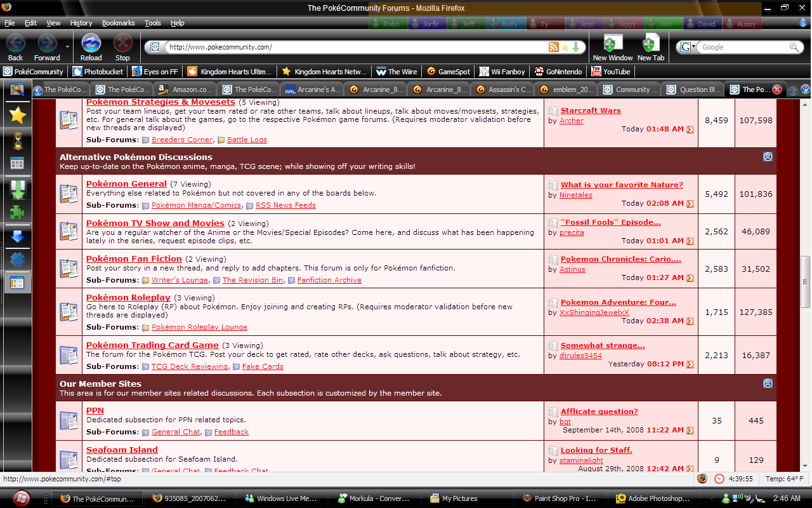Click in the Google search box

(x=743, y=47)
